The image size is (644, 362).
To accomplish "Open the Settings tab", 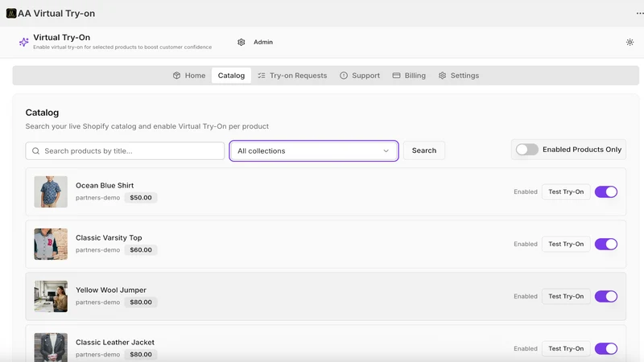I will click(x=458, y=76).
